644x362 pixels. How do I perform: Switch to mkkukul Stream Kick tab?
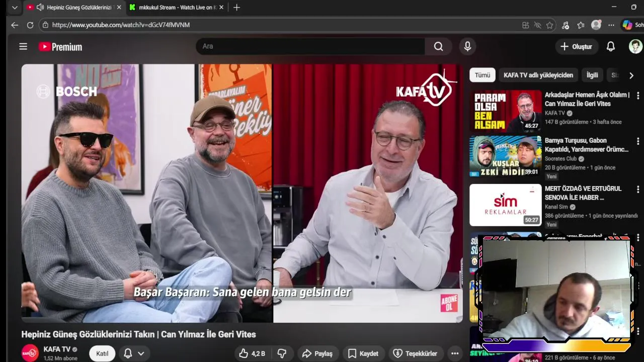click(176, 8)
